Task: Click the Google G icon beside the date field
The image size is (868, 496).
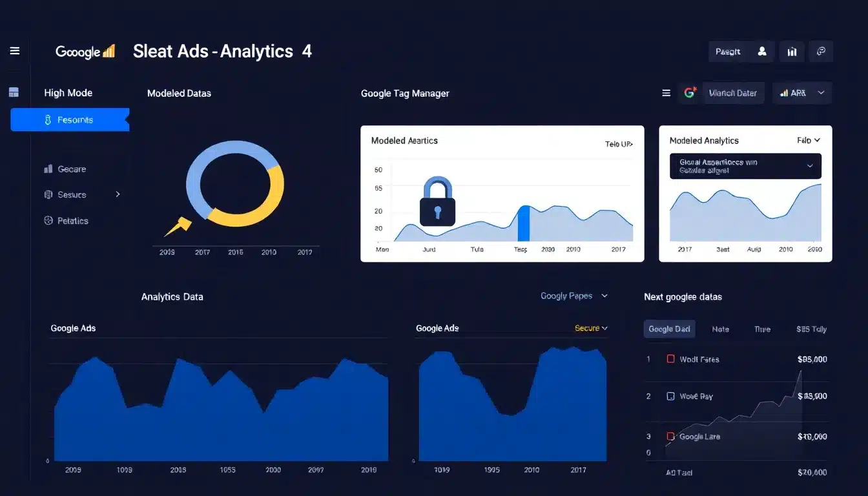Action: (x=689, y=92)
